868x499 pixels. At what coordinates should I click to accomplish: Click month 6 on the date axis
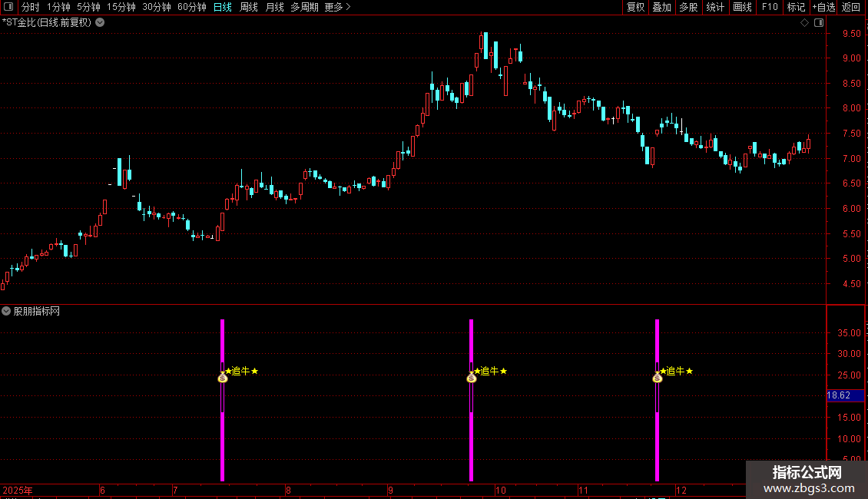click(102, 490)
